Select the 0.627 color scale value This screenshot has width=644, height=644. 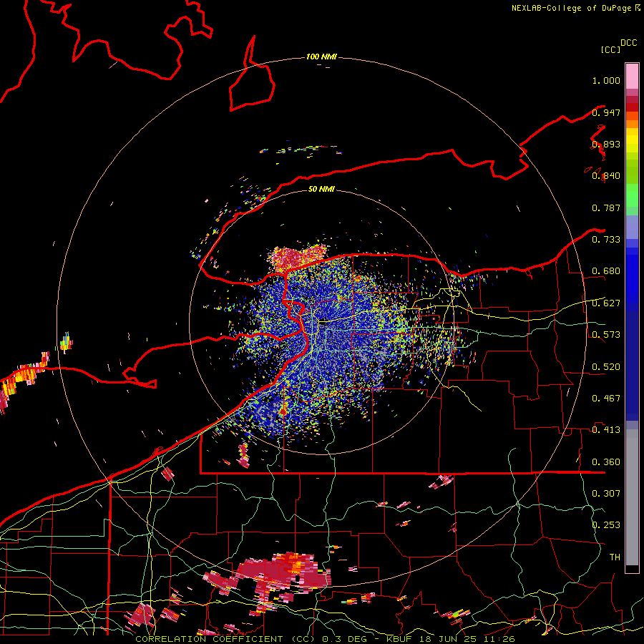pos(606,303)
